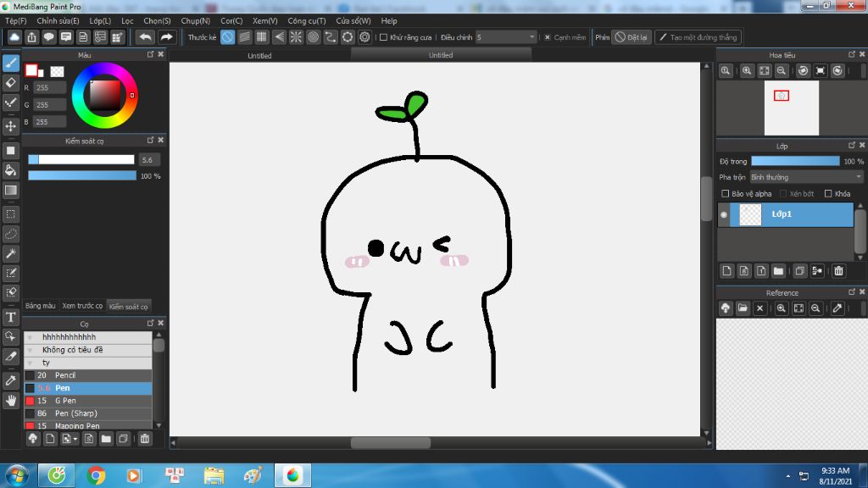Select the Lasso tool
Viewport: 868px width, 488px height.
pyautogui.click(x=10, y=234)
